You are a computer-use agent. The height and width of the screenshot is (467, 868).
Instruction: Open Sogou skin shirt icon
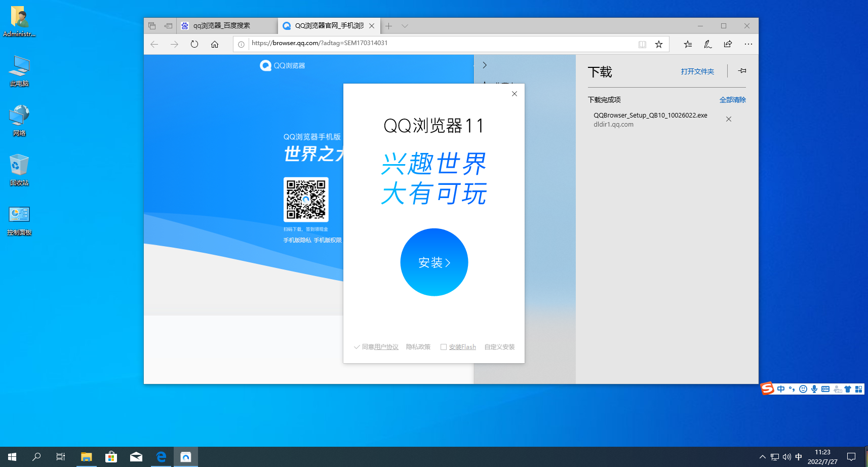pyautogui.click(x=848, y=389)
